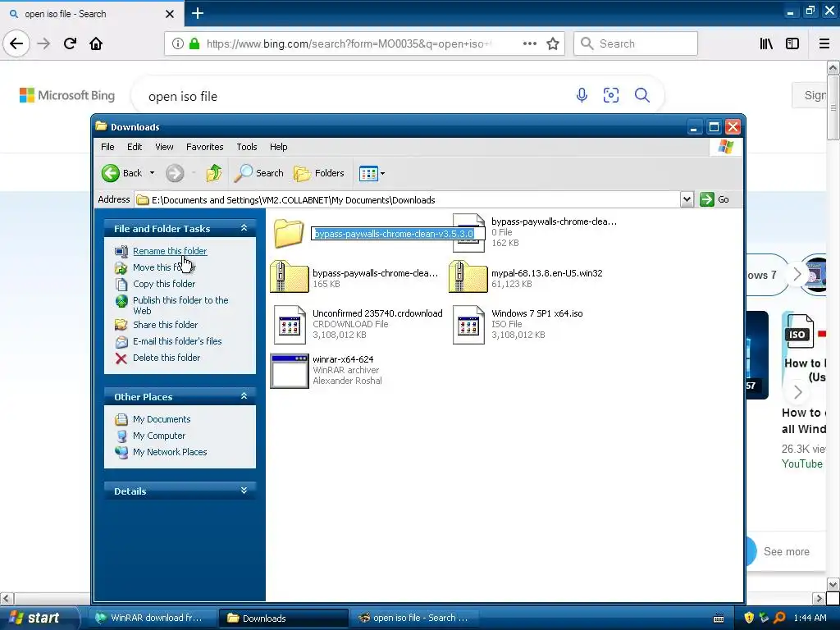Click Publish this folder to the Web
The width and height of the screenshot is (840, 630).
tap(180, 305)
